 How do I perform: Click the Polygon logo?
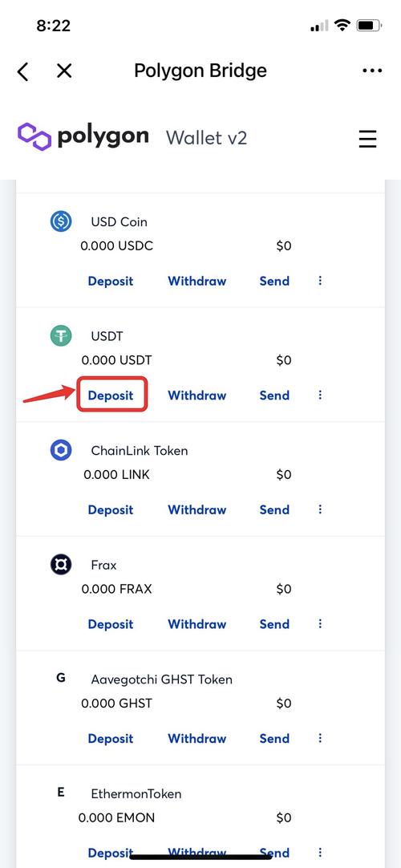point(83,136)
